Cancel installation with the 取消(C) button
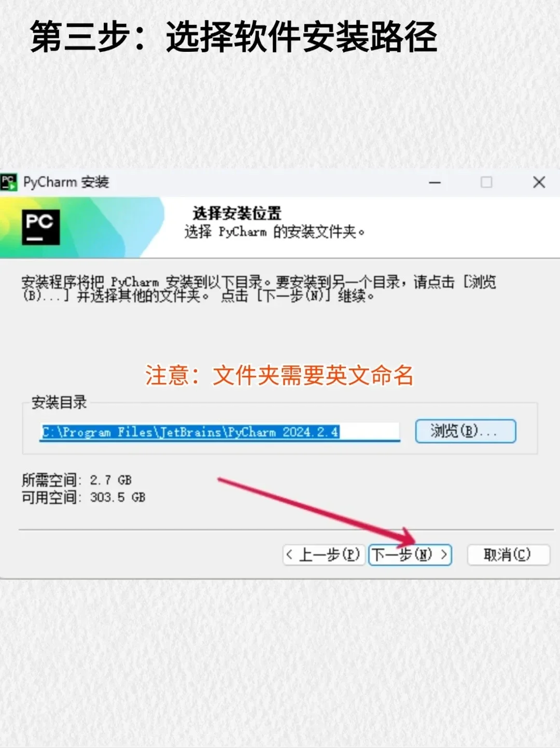This screenshot has width=560, height=748. (508, 554)
